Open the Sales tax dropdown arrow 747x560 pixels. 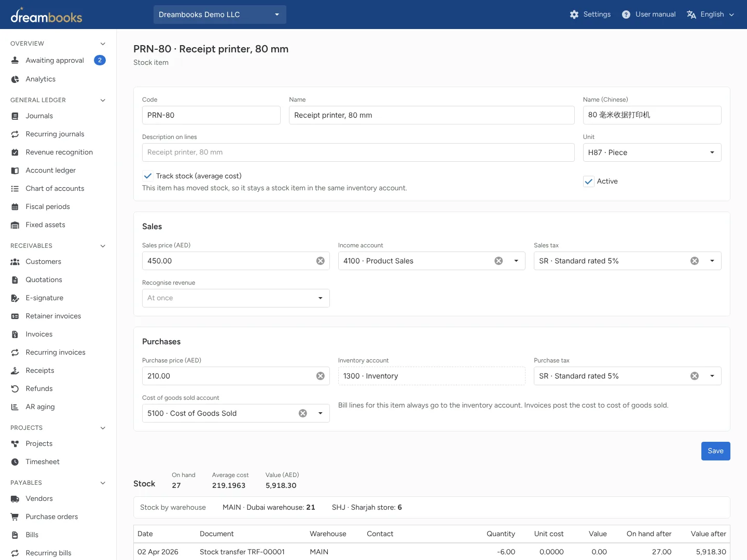point(712,261)
